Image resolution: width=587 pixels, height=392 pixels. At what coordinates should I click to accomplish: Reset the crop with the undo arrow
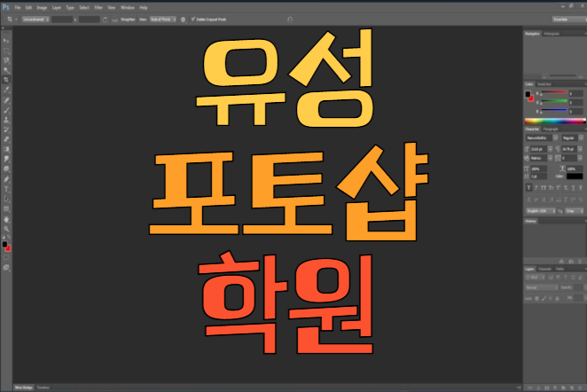tap(289, 20)
